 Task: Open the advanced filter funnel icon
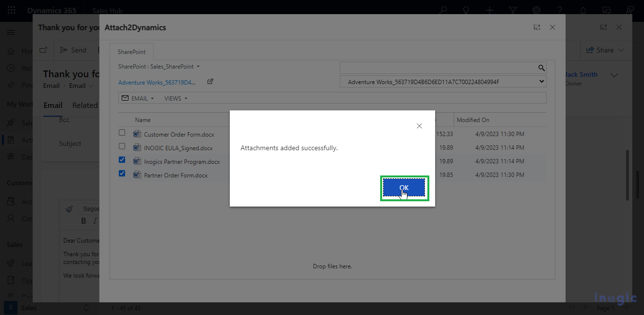[513, 10]
